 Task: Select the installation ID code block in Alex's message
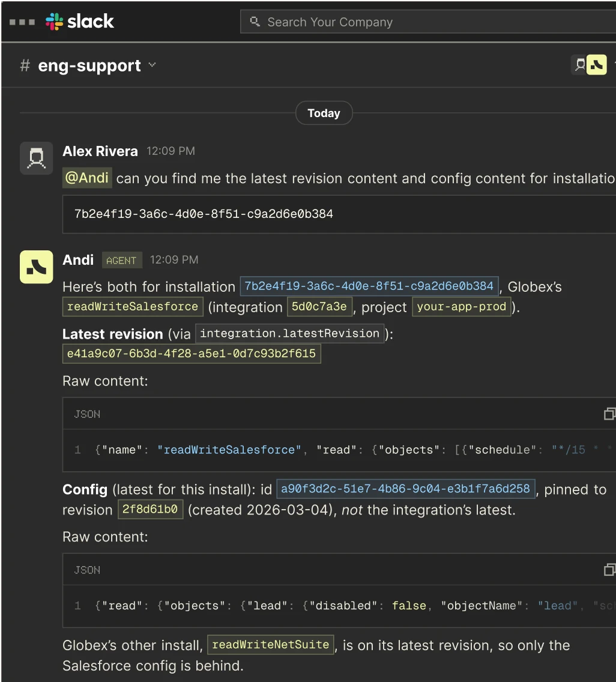coord(339,214)
